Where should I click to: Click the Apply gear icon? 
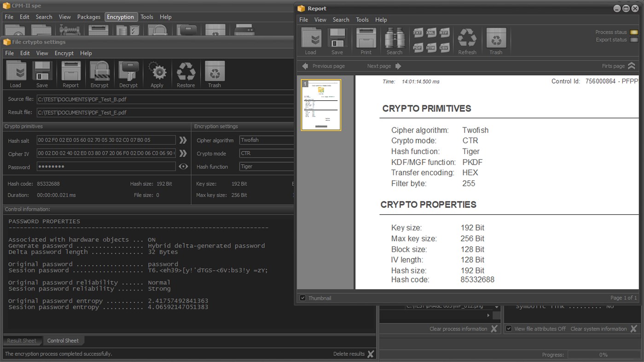[x=157, y=74]
